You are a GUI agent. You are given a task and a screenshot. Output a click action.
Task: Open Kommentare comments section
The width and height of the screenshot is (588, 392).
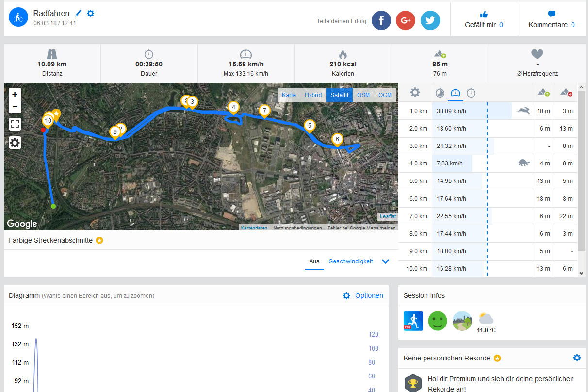tap(552, 19)
